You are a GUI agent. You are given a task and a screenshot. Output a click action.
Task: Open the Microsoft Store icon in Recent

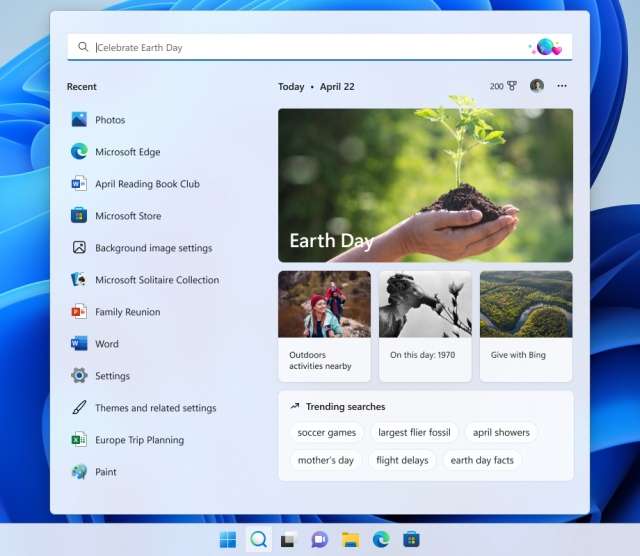pyautogui.click(x=79, y=216)
